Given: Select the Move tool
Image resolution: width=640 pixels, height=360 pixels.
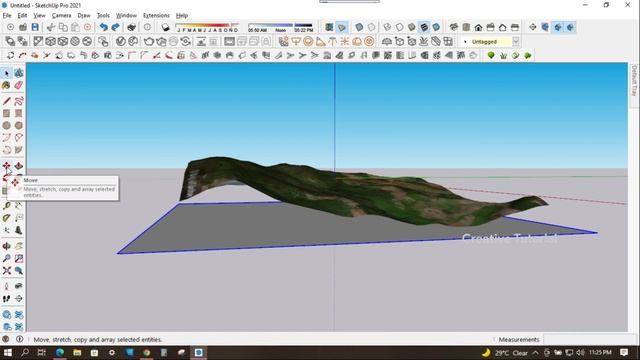Looking at the screenshot, I should pos(7,166).
